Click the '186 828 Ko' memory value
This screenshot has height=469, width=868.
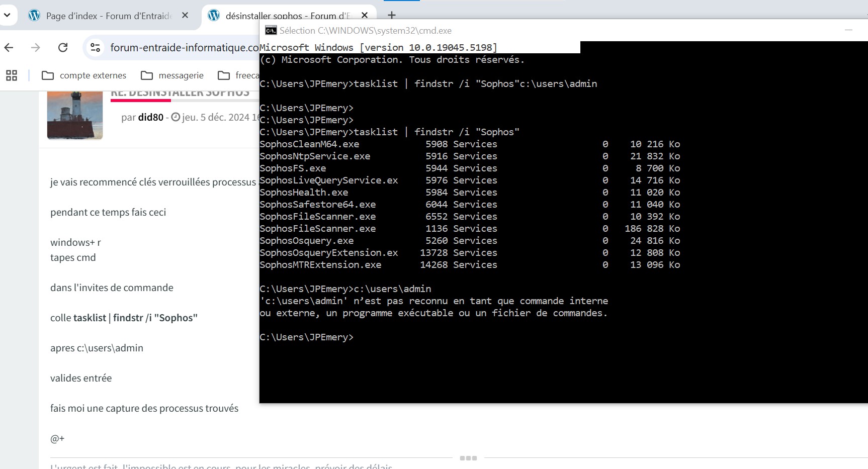652,229
